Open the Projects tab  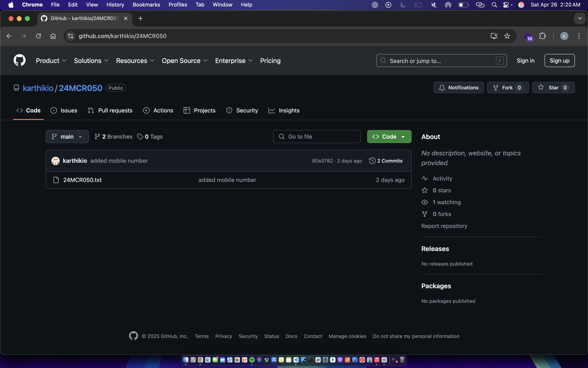(x=199, y=110)
